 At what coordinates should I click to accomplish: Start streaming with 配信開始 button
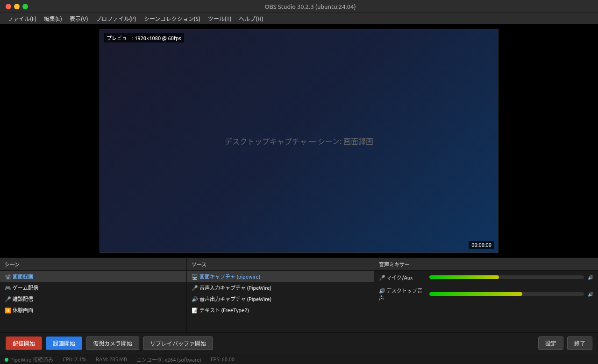coord(24,343)
